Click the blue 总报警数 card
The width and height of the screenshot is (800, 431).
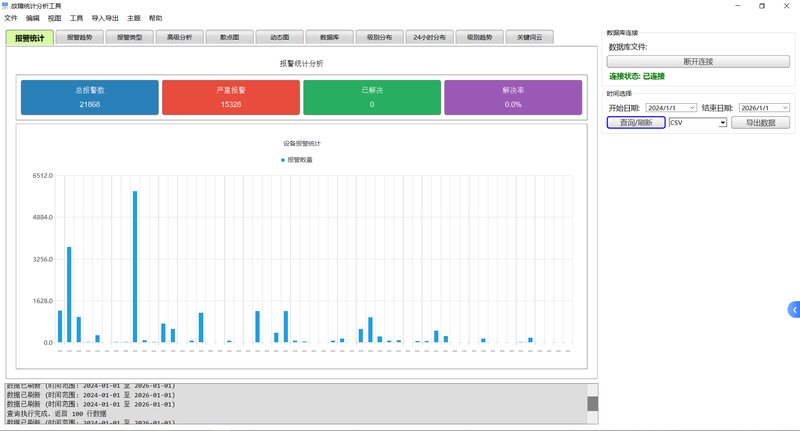coord(90,97)
